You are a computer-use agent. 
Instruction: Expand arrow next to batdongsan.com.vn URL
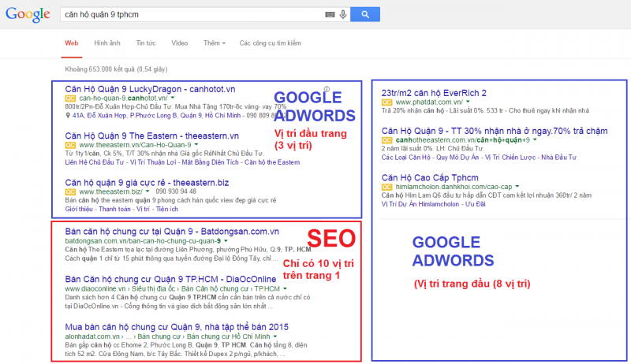226,241
